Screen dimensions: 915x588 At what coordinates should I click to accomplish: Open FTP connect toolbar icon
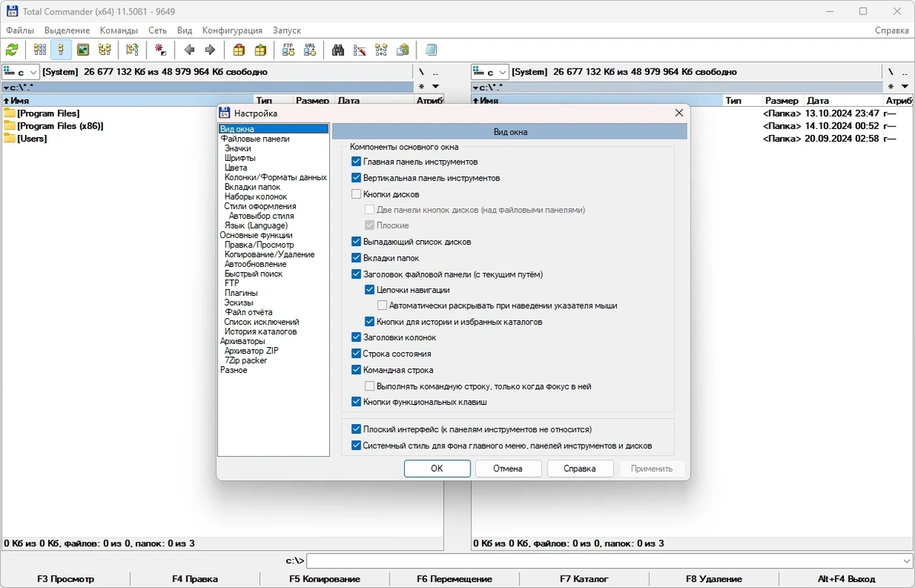coord(288,50)
